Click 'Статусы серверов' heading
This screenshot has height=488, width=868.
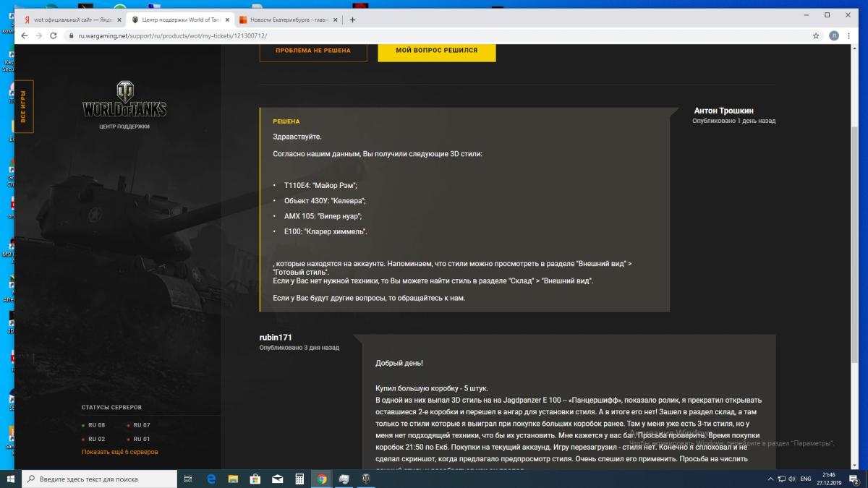[111, 407]
